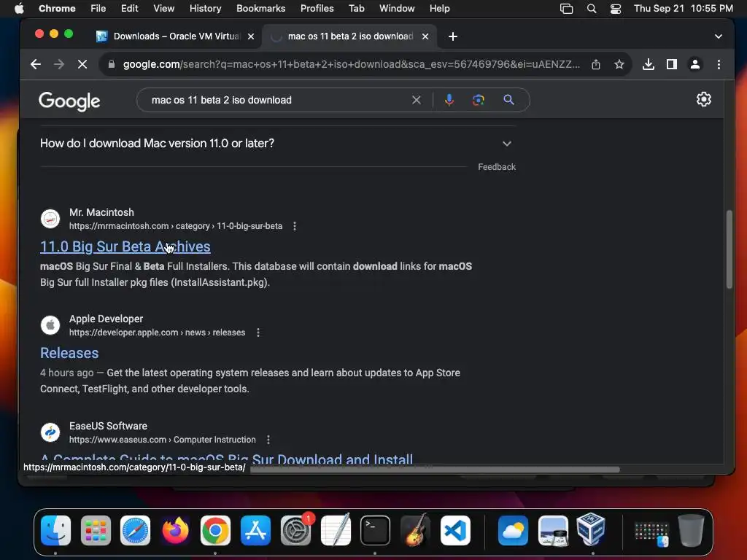This screenshot has height=560, width=747.
Task: Click the forward navigation arrow
Action: tap(59, 64)
